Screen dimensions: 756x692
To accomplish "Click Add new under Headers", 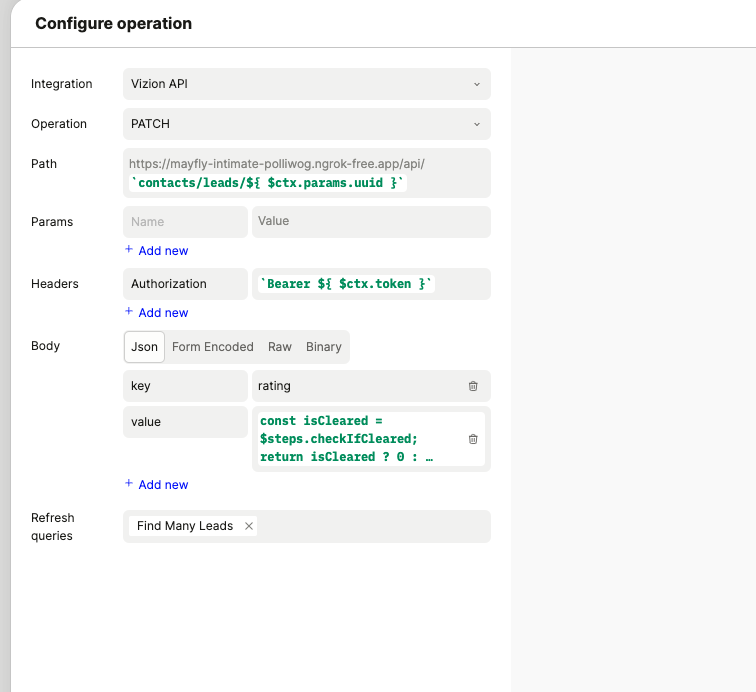I will pyautogui.click(x=157, y=313).
